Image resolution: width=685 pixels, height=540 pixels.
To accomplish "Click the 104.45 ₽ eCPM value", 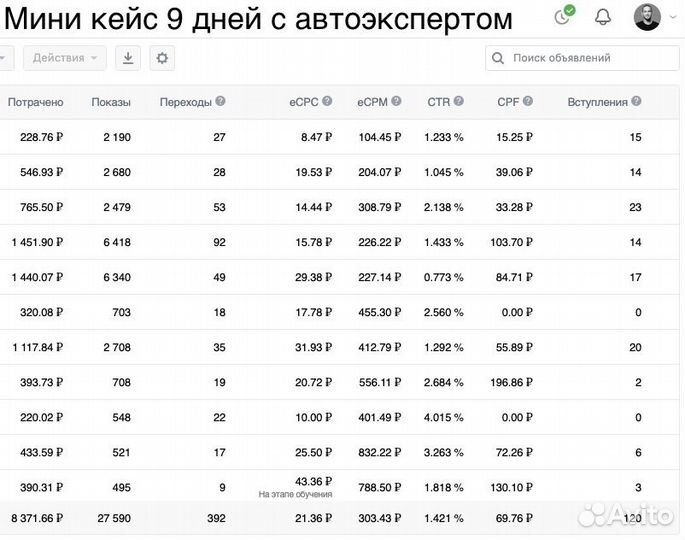I will (x=380, y=137).
